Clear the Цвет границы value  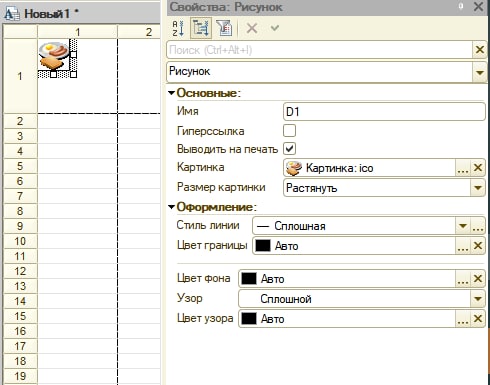478,246
